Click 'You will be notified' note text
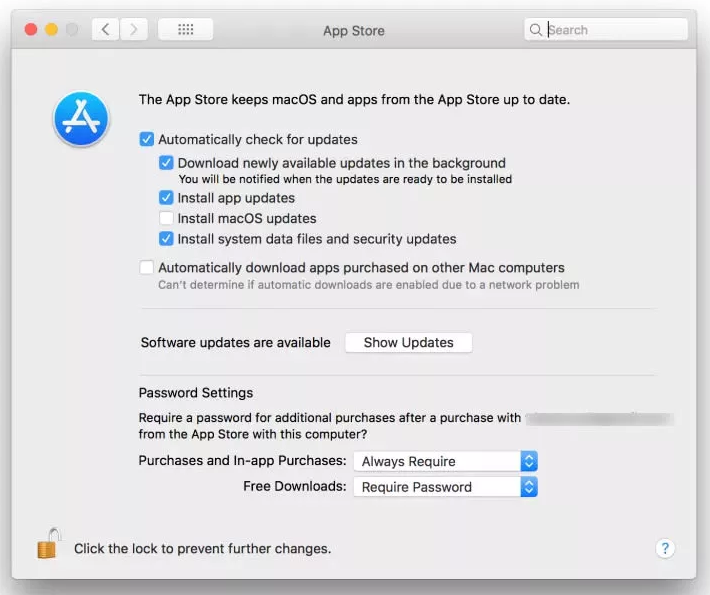 click(345, 179)
